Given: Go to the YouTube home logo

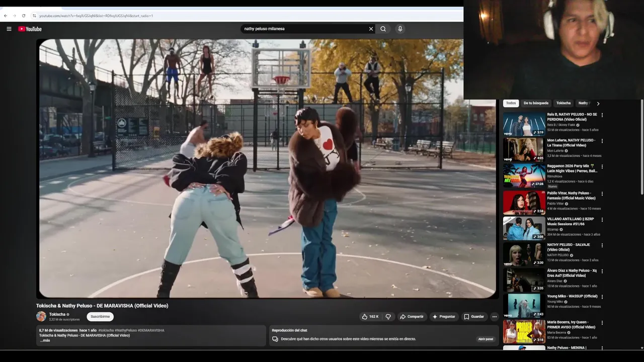Looking at the screenshot, I should [30, 29].
